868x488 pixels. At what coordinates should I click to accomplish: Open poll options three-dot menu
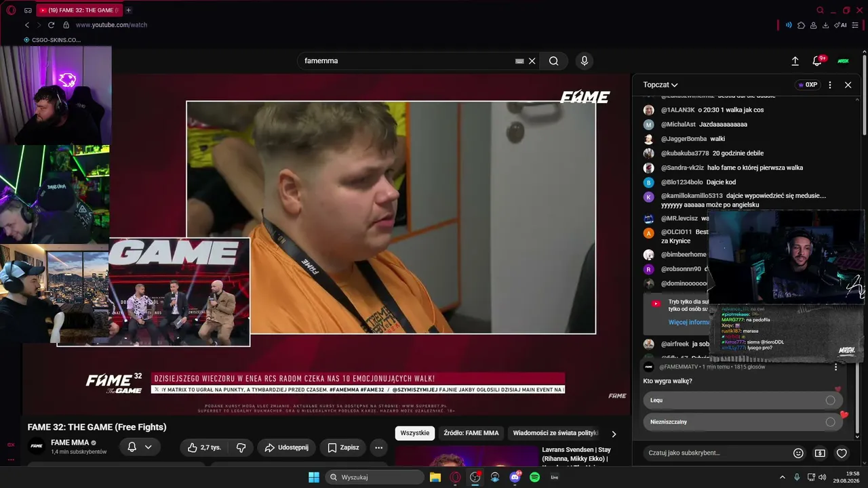coord(835,367)
